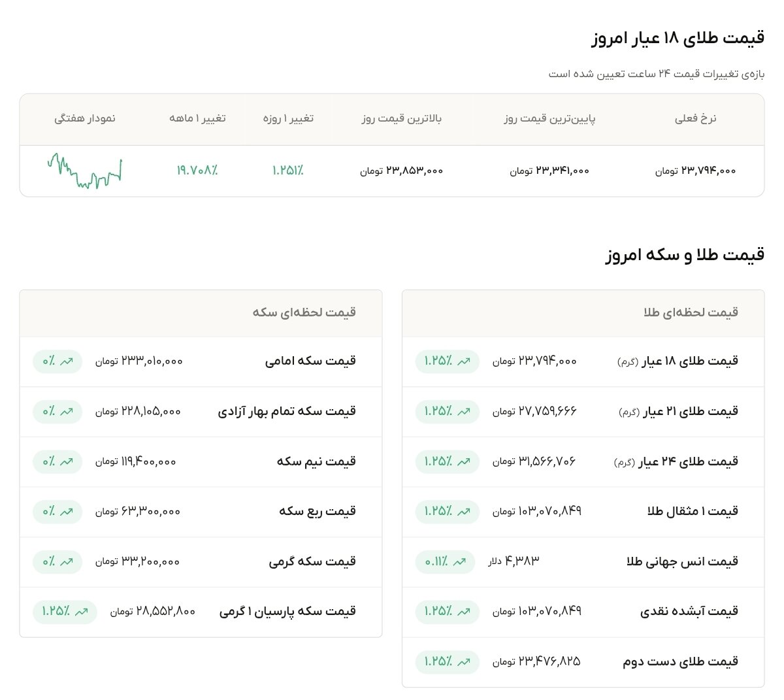Image resolution: width=784 pixels, height=700 pixels.
Task: Open قیمت طلای ۲۴ عیار row link
Action: [676, 461]
